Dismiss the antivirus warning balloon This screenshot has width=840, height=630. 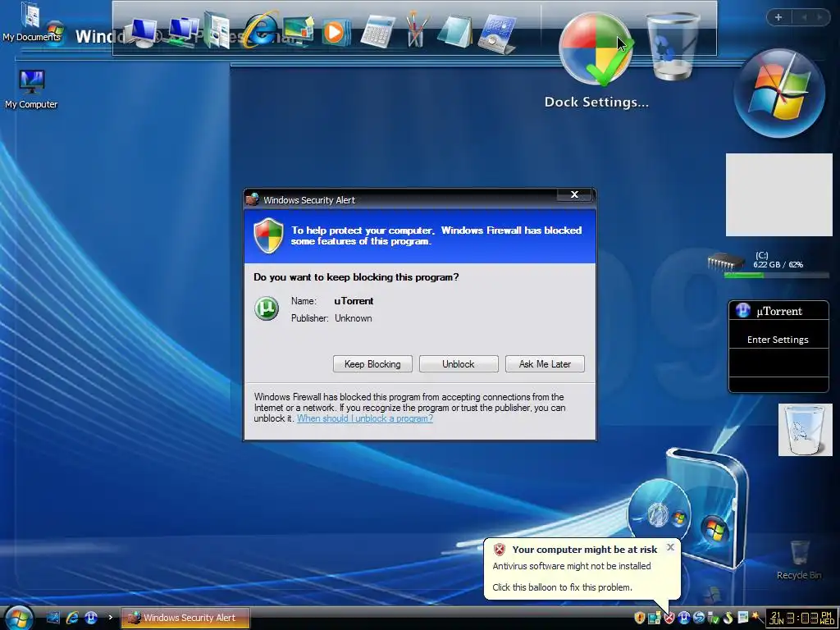pyautogui.click(x=670, y=547)
